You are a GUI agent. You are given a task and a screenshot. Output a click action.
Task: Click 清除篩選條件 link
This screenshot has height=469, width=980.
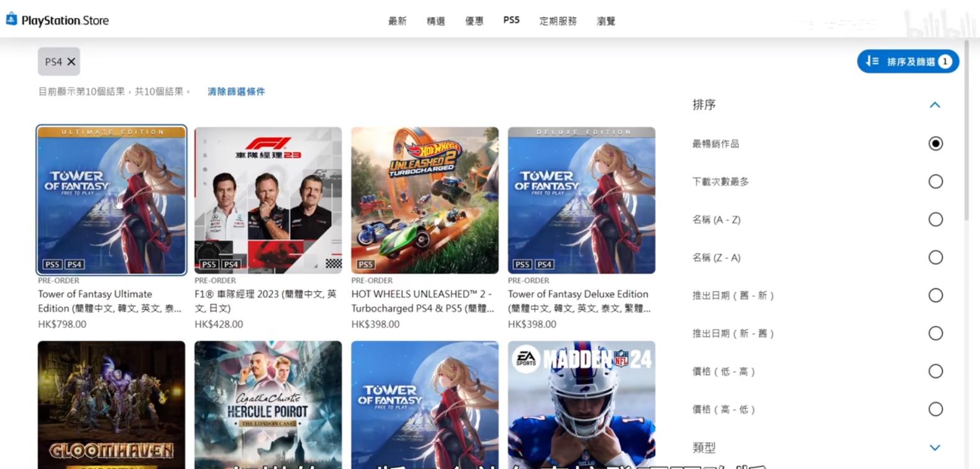(236, 91)
